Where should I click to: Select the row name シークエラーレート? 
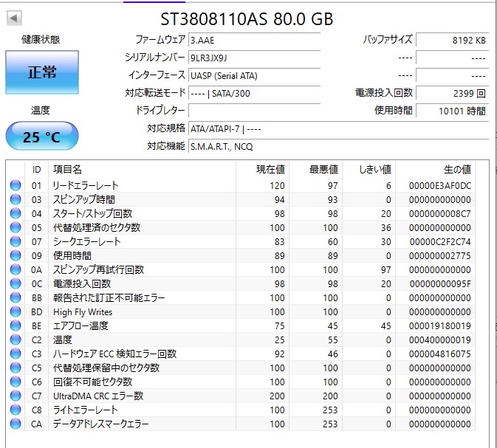87,241
